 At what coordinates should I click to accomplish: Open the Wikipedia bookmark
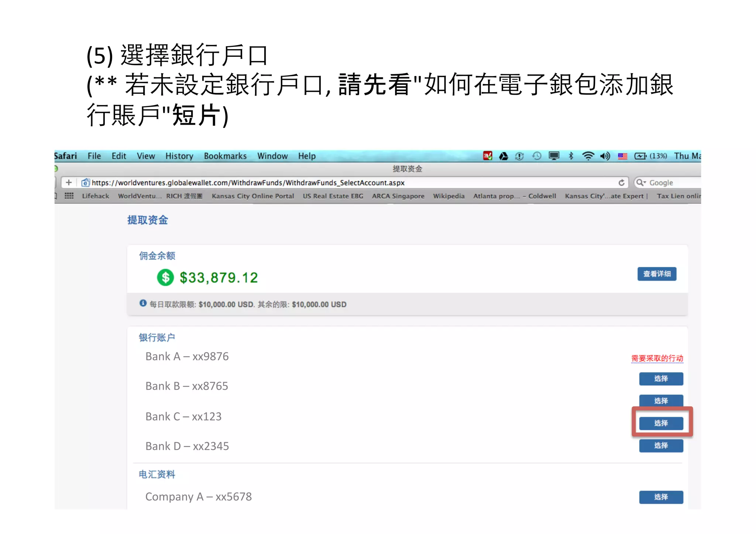point(449,196)
